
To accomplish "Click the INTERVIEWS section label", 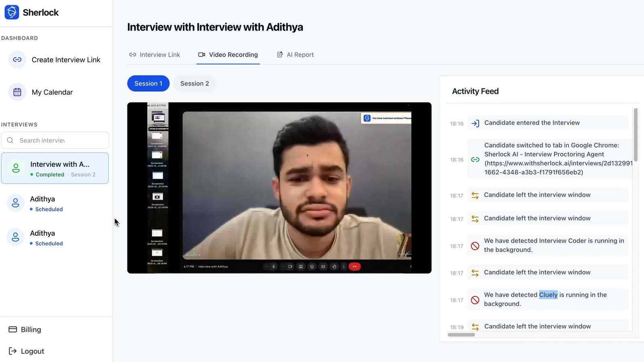I will pyautogui.click(x=19, y=125).
